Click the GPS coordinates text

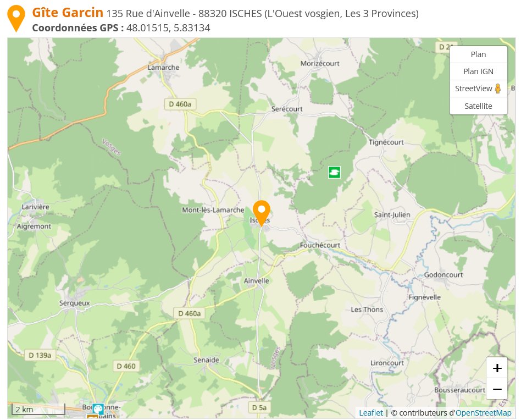121,27
